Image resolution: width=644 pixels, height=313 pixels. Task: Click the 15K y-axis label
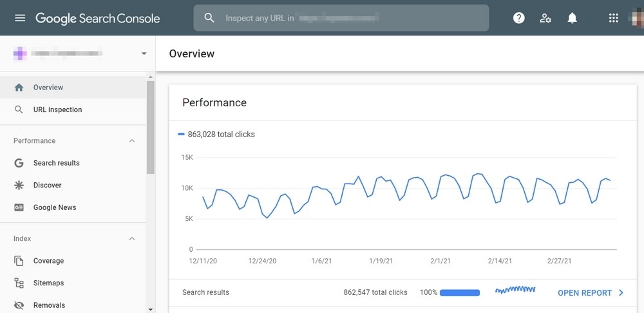187,158
